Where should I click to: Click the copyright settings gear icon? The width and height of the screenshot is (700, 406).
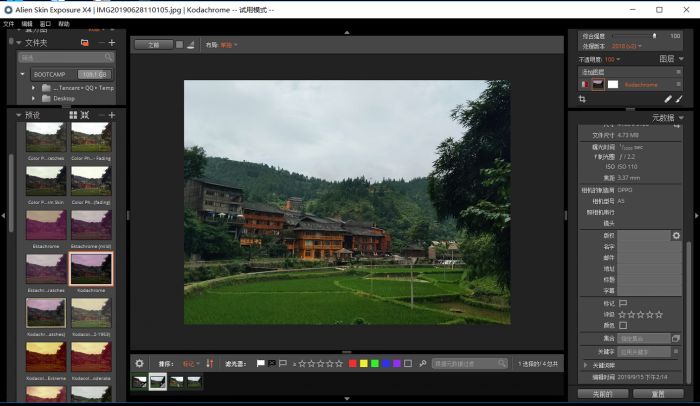click(676, 235)
